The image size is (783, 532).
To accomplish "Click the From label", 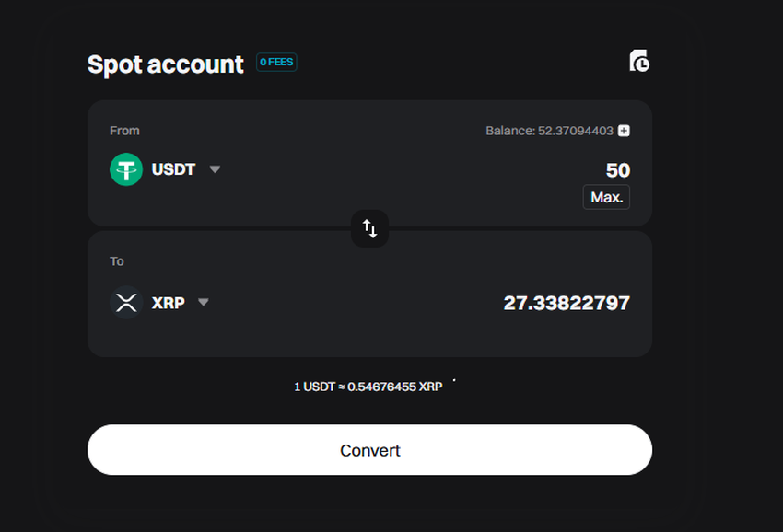I will point(124,131).
